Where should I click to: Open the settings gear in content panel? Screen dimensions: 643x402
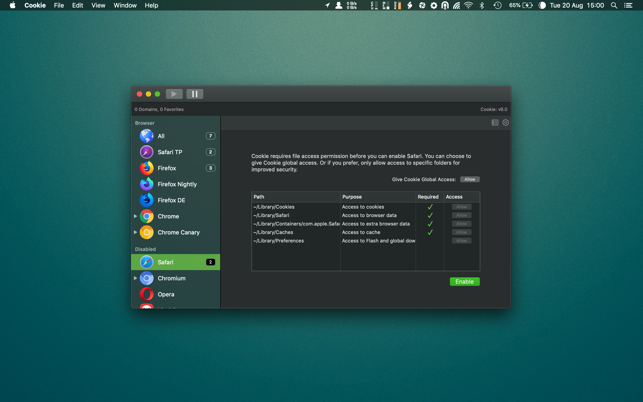click(x=506, y=123)
